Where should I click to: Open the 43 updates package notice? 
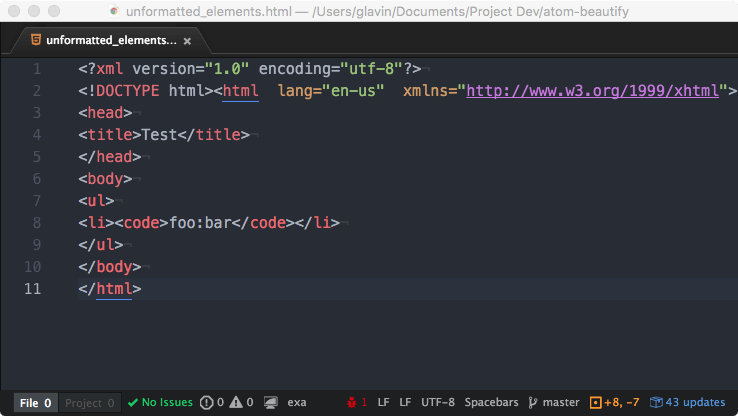[687, 402]
